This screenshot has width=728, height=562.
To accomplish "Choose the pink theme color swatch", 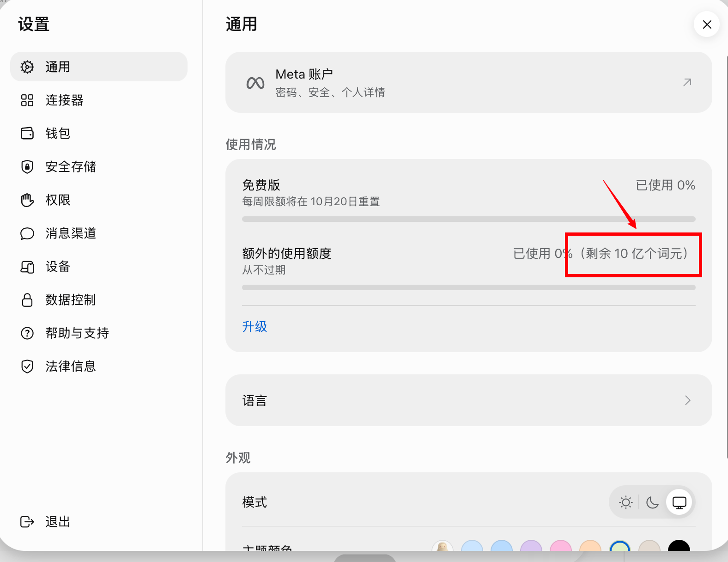I will 560,545.
